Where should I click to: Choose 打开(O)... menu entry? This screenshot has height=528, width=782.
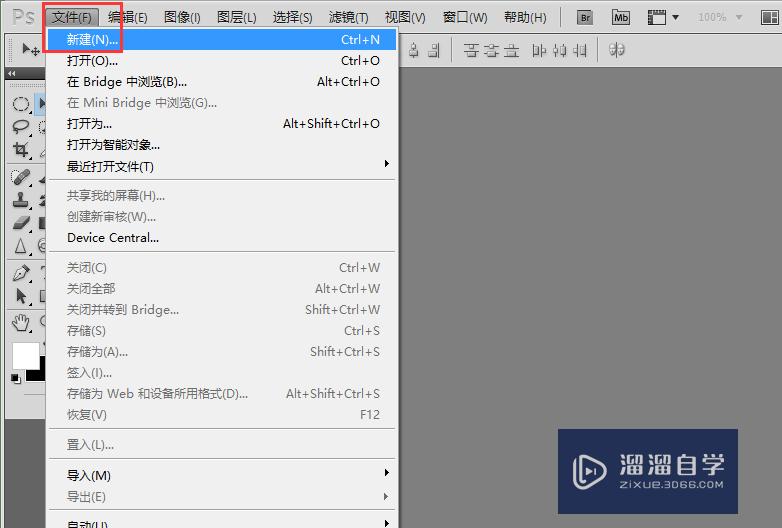pos(222,61)
